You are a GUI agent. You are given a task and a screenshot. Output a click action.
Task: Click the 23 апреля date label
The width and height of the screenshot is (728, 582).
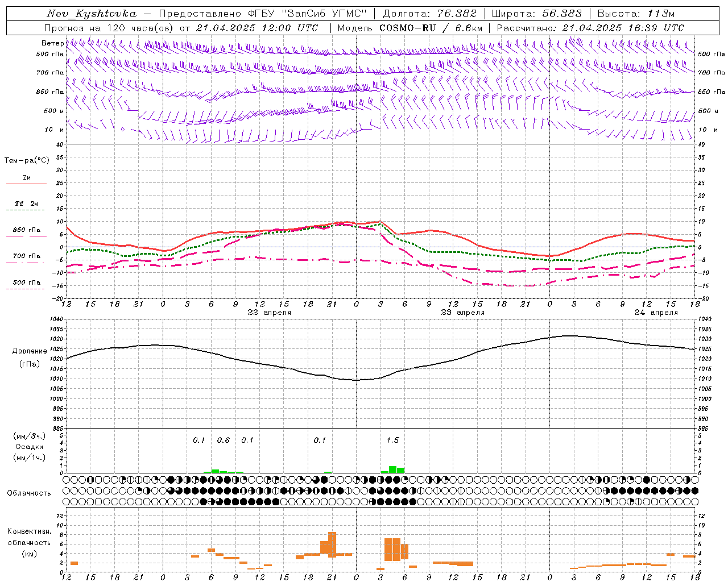click(463, 313)
